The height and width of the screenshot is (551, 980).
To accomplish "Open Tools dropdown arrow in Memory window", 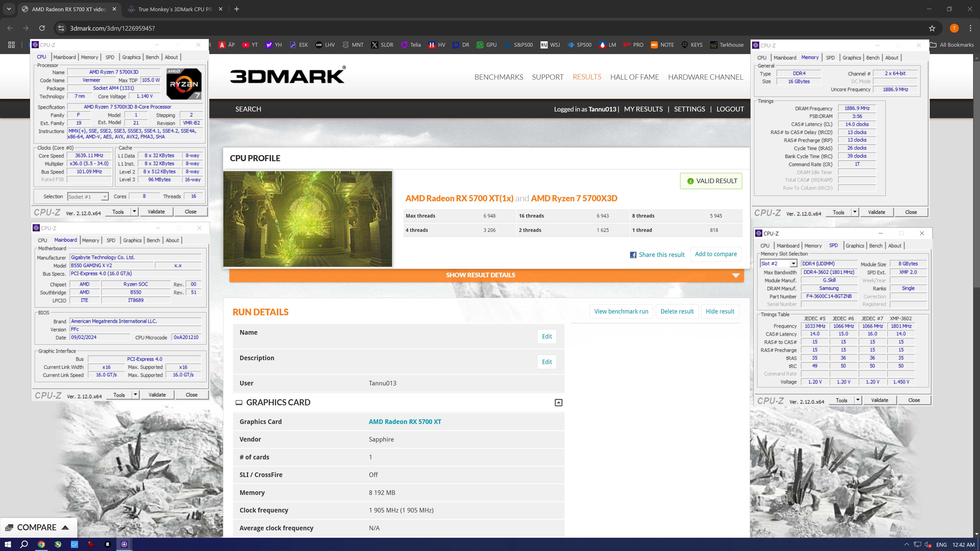I will click(x=855, y=212).
